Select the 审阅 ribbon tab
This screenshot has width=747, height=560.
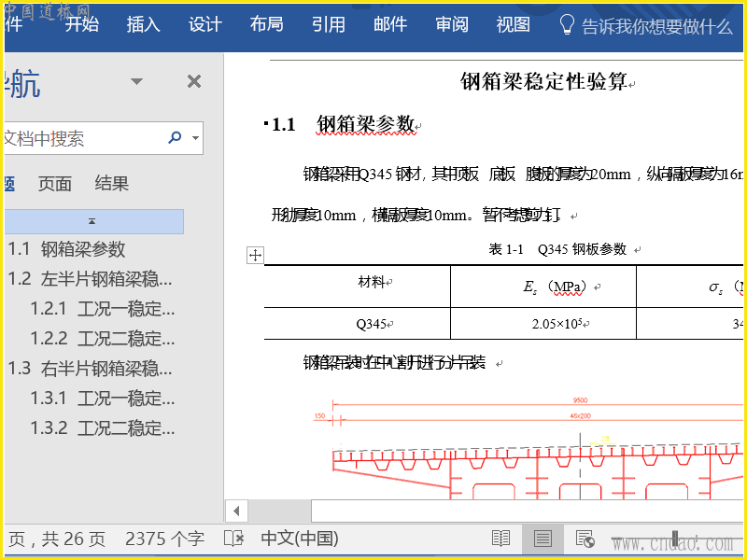(x=452, y=24)
